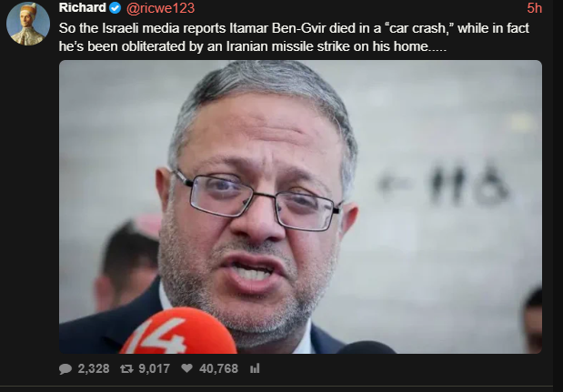563x392 pixels.
Task: Open the post analytics bar chart icon
Action: 255,368
